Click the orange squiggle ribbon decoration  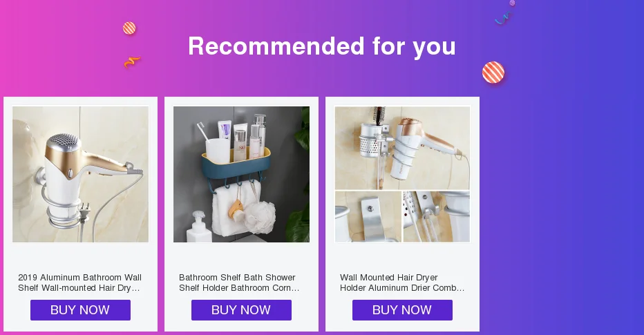132,62
